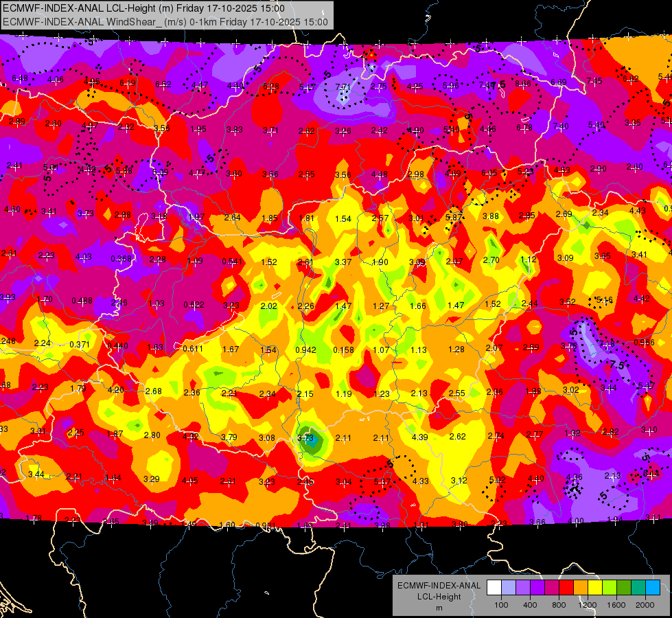The width and height of the screenshot is (672, 618).
Task: Click the wind shear value 5.88
Action: click(x=124, y=171)
